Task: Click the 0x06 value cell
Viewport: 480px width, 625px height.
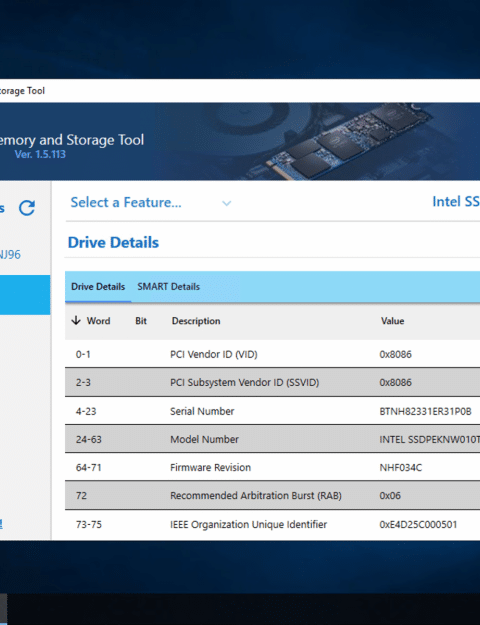Action: click(390, 496)
